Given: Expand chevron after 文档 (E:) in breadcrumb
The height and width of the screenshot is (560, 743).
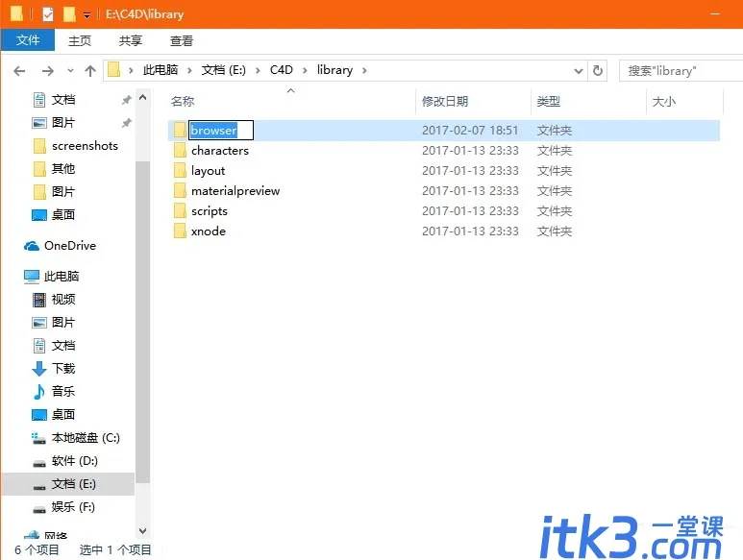Looking at the screenshot, I should pyautogui.click(x=258, y=70).
